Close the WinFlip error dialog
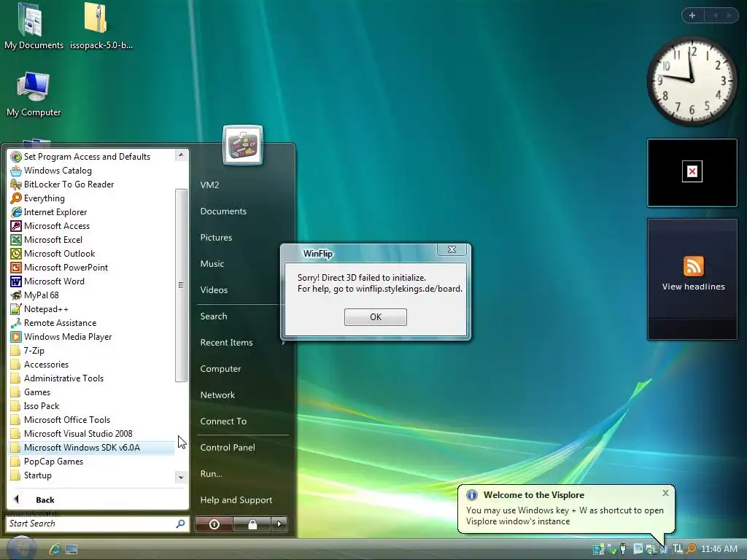This screenshot has height=560, width=747. pos(452,249)
